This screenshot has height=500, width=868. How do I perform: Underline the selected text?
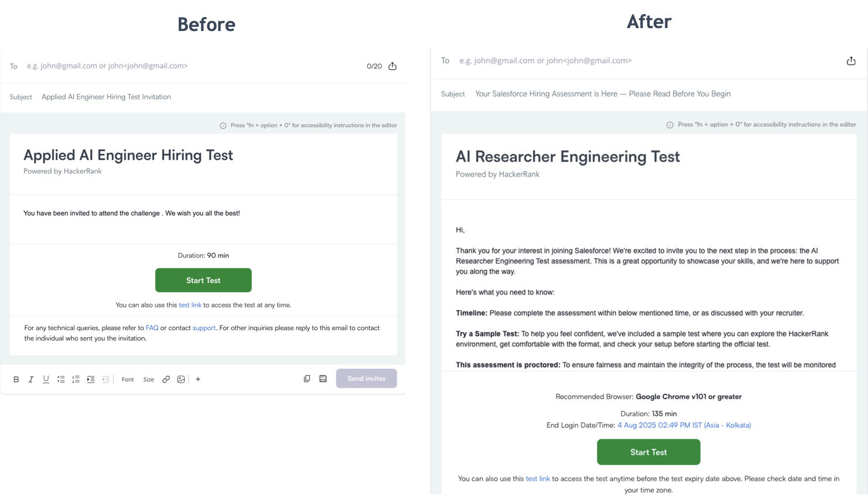pyautogui.click(x=46, y=379)
